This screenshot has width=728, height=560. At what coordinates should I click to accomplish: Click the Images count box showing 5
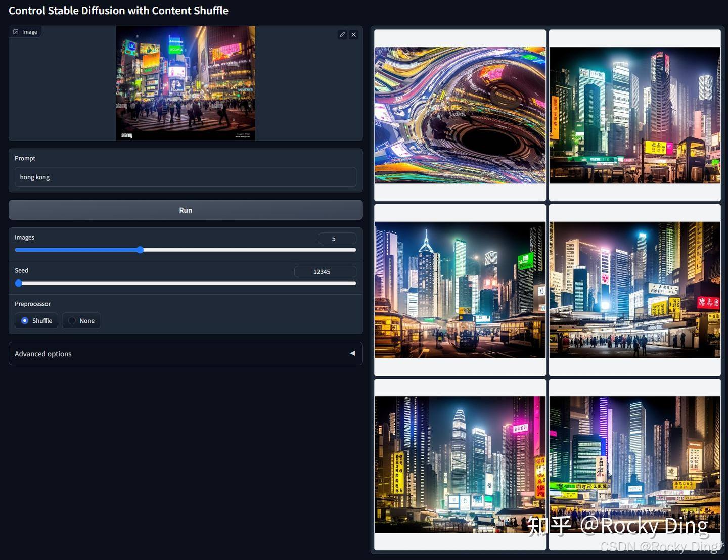tap(337, 238)
